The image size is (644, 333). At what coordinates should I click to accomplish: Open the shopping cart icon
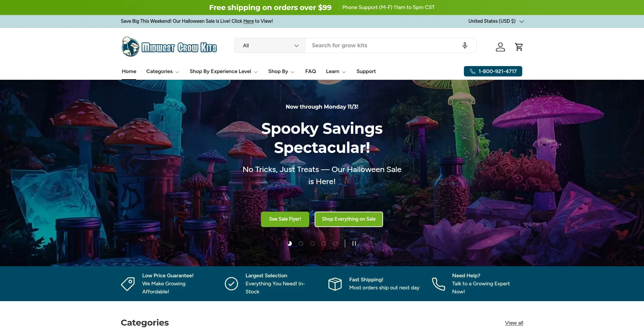coord(519,47)
